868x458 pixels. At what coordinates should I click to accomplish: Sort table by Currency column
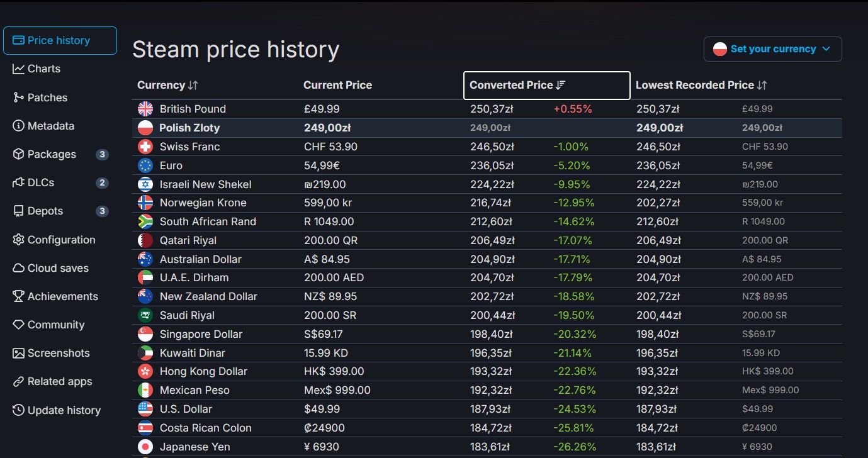point(167,85)
